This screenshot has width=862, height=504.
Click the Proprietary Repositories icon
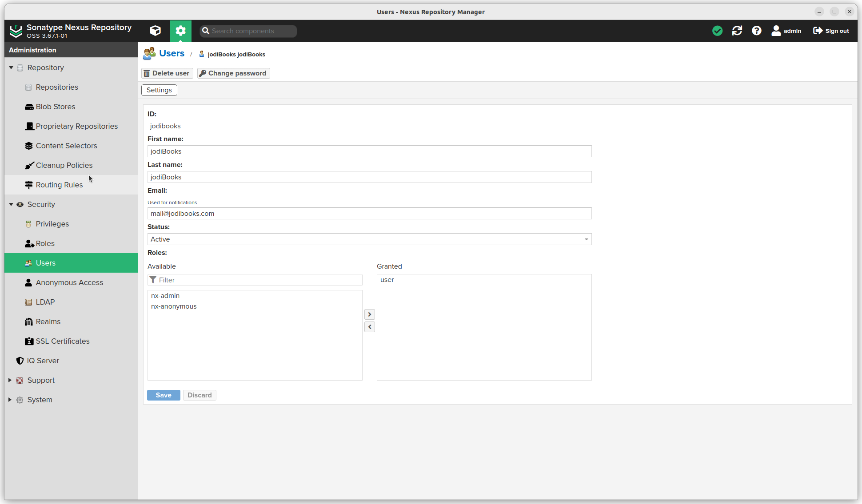click(29, 126)
